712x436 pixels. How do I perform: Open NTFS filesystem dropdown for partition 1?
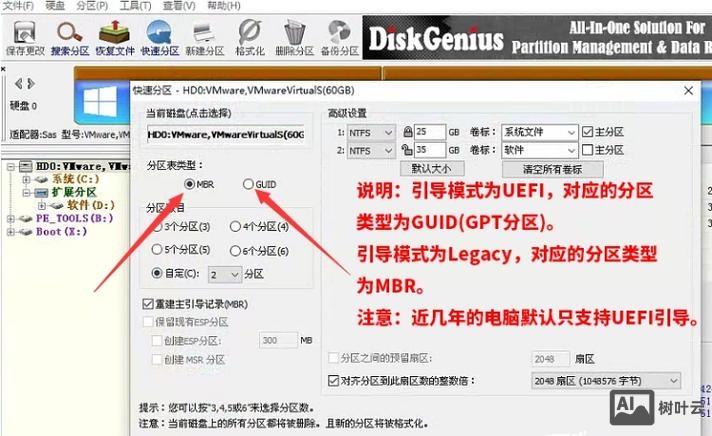[x=371, y=133]
